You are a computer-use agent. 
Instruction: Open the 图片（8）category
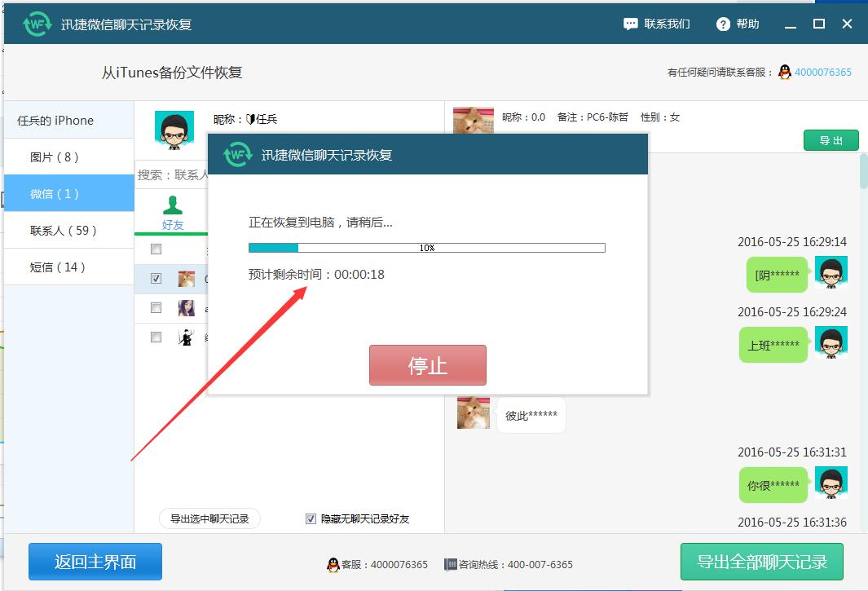[x=68, y=157]
